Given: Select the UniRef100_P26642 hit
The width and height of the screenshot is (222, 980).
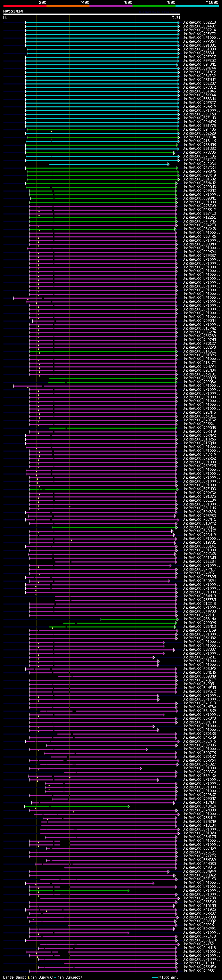Looking at the screenshot, I should (x=199, y=210).
